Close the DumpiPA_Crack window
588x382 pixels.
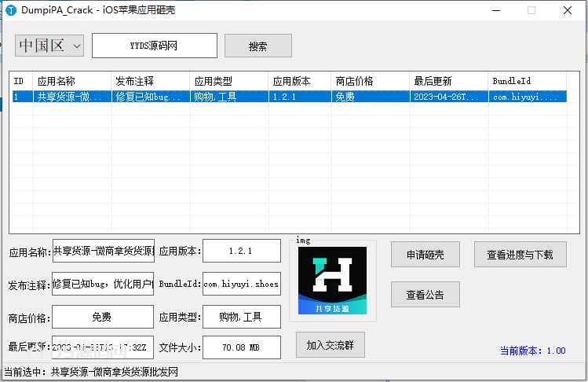pyautogui.click(x=568, y=10)
